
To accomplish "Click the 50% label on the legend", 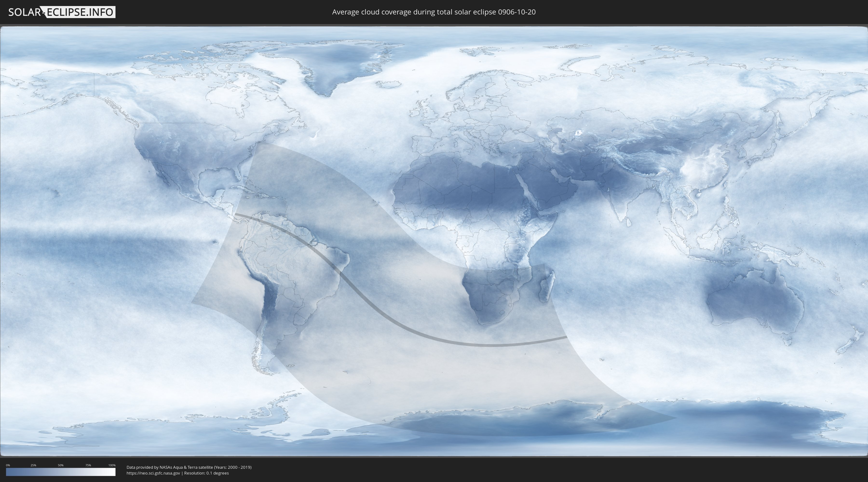I will click(x=61, y=465).
